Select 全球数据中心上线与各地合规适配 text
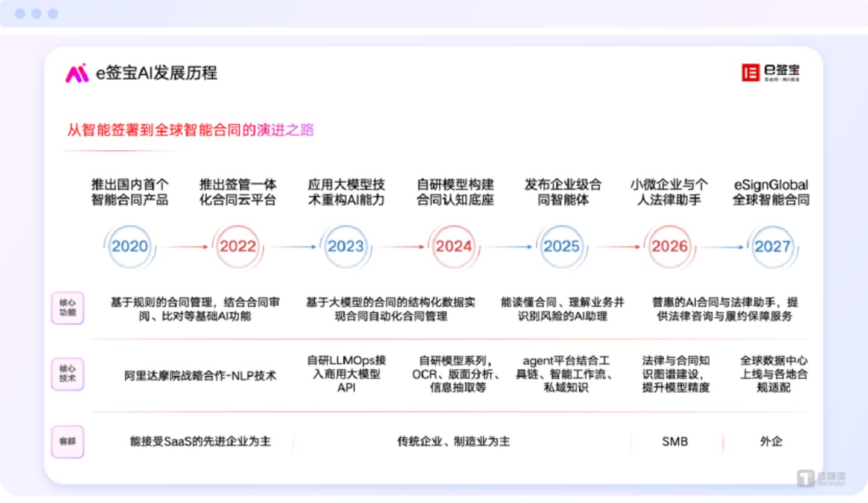This screenshot has width=868, height=503. point(774,374)
